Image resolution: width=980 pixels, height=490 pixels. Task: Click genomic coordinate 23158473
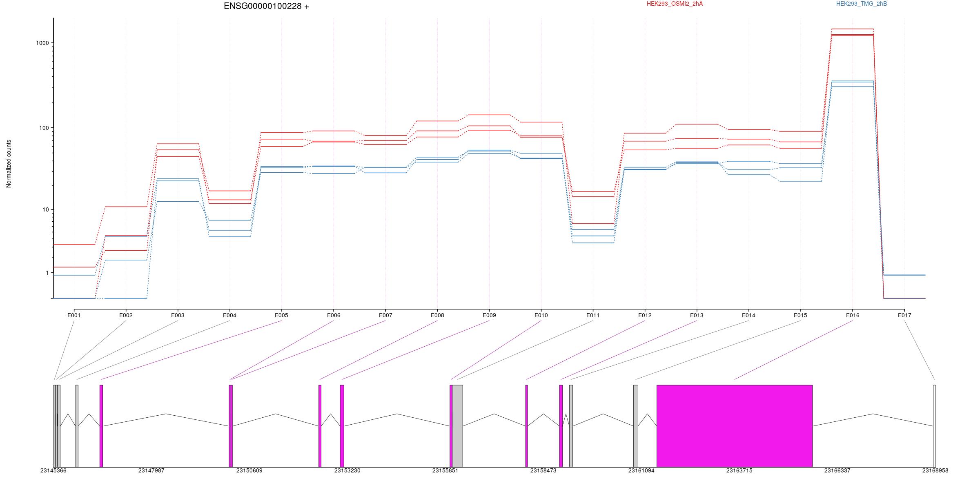click(543, 470)
